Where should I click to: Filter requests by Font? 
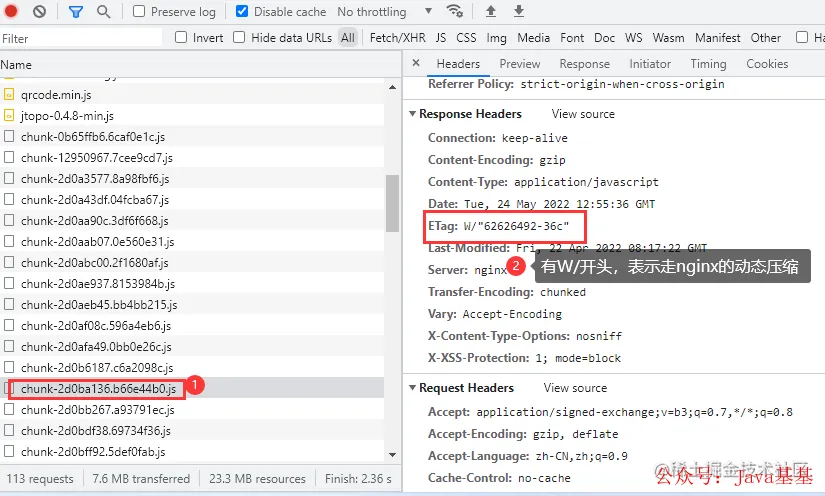pyautogui.click(x=572, y=38)
